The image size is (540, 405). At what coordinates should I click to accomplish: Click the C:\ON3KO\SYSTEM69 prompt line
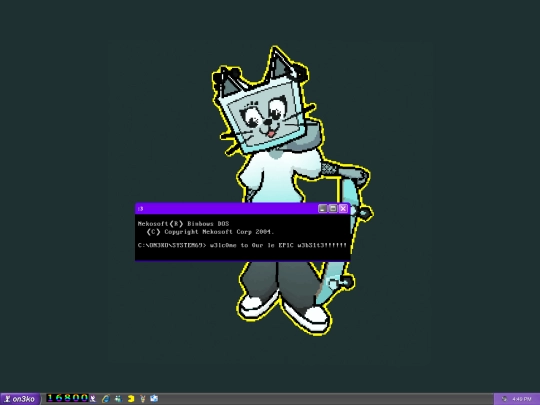[242, 245]
